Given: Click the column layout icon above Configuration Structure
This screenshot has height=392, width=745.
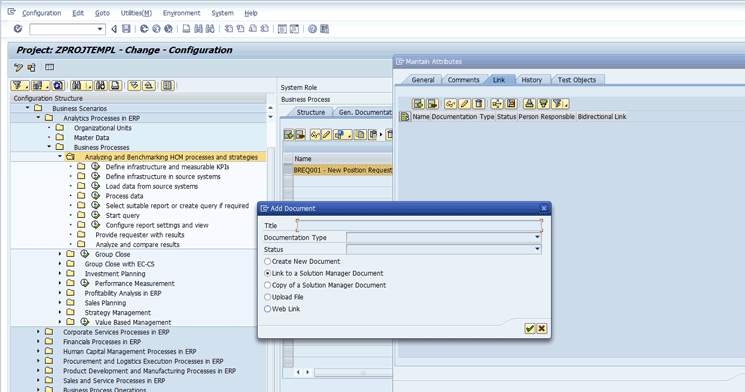Looking at the screenshot, I should tap(167, 86).
